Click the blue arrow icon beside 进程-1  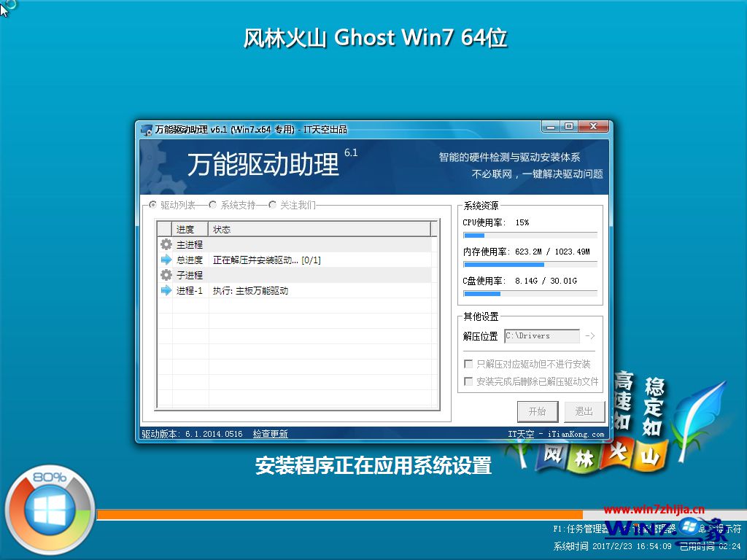point(166,290)
